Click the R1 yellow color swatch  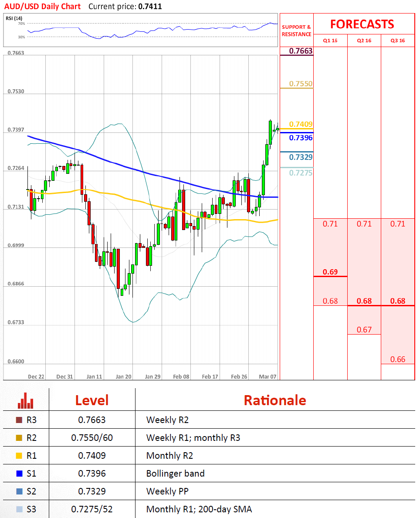[x=19, y=456]
